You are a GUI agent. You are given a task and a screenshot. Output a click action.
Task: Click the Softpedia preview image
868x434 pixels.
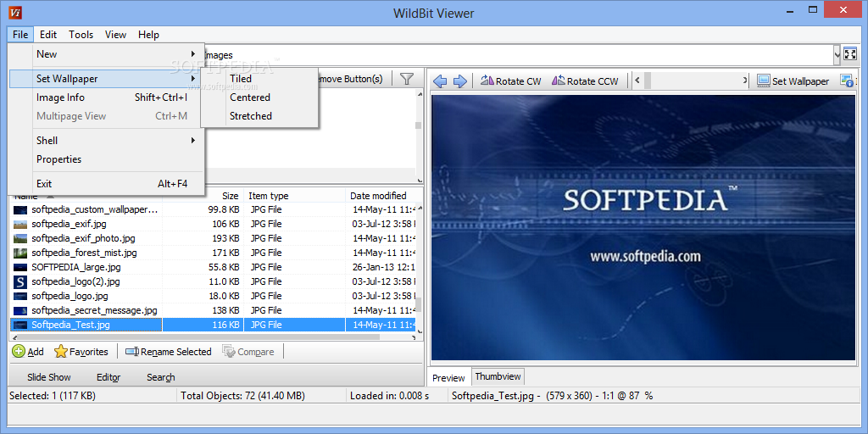pyautogui.click(x=643, y=227)
